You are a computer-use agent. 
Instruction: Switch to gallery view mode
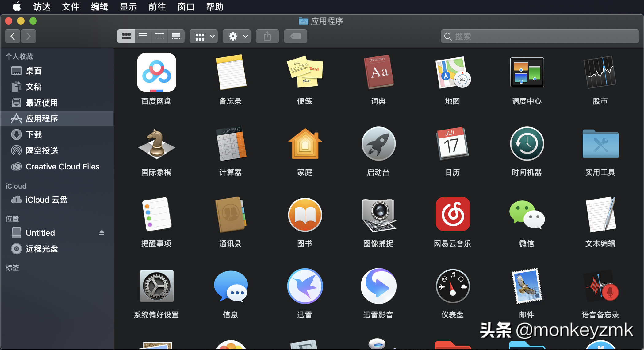pyautogui.click(x=176, y=36)
